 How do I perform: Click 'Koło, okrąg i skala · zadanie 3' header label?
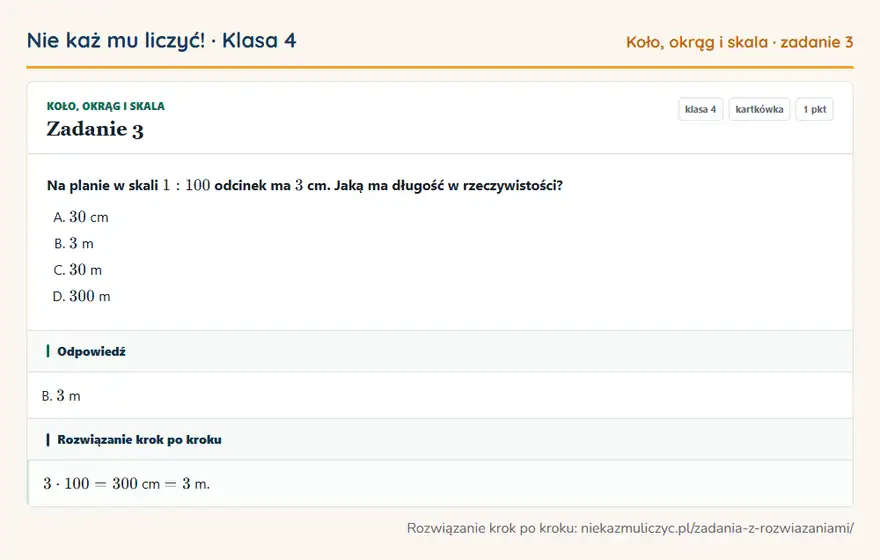pyautogui.click(x=739, y=43)
